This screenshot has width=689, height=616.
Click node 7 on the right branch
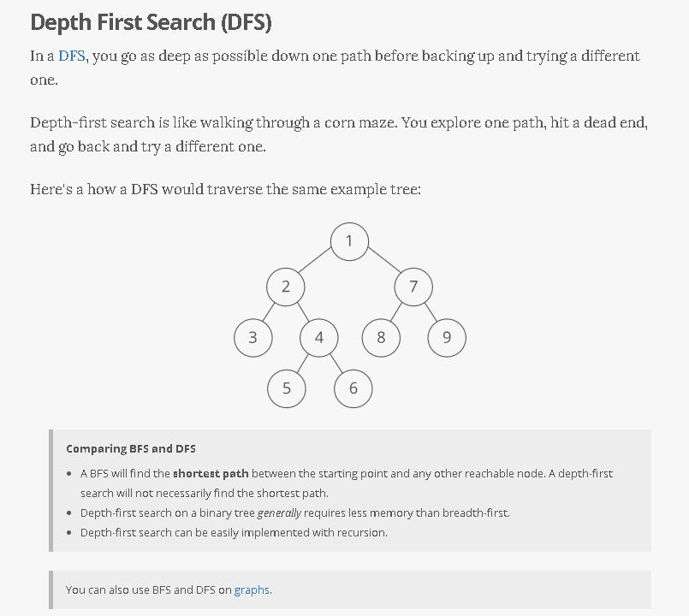coord(413,287)
